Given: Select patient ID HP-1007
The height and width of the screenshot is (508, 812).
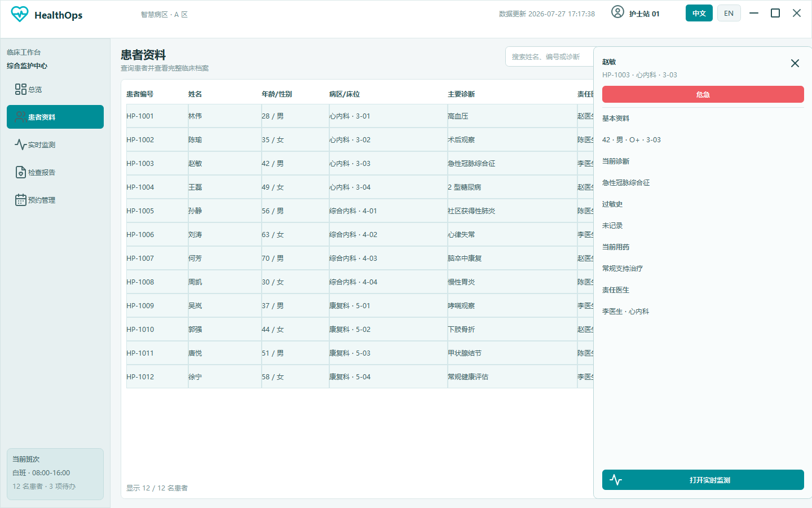Looking at the screenshot, I should pos(140,258).
